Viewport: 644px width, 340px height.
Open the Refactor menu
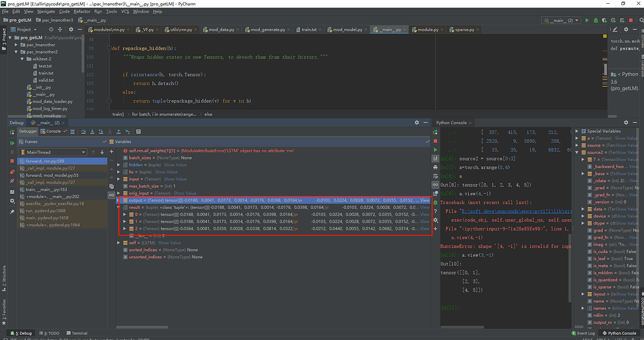click(82, 11)
